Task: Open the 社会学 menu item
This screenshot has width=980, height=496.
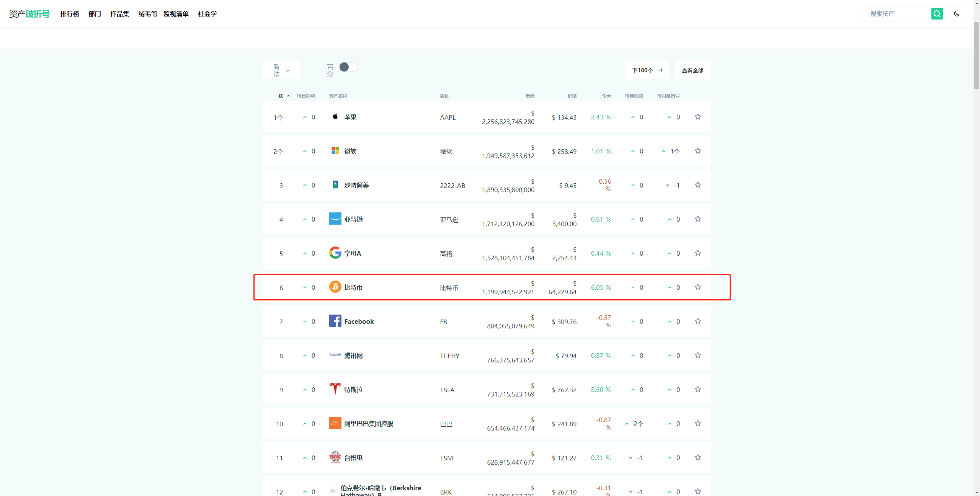Action: click(x=207, y=14)
